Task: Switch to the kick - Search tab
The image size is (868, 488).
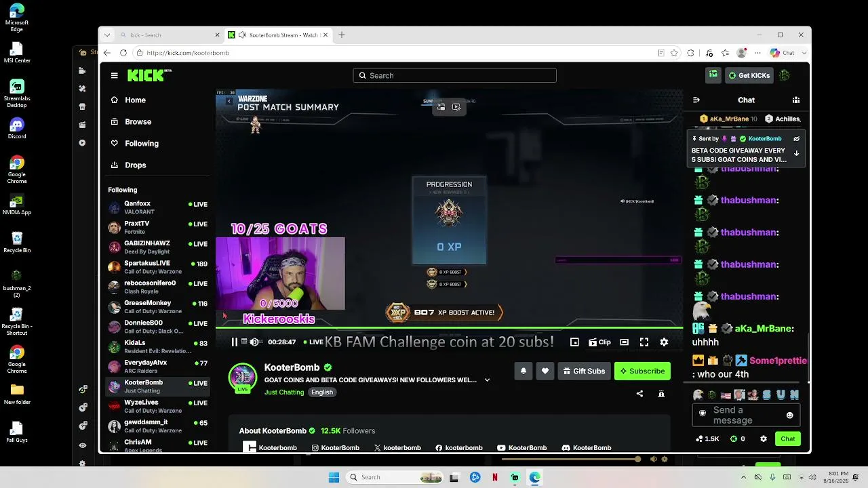Action: [170, 35]
